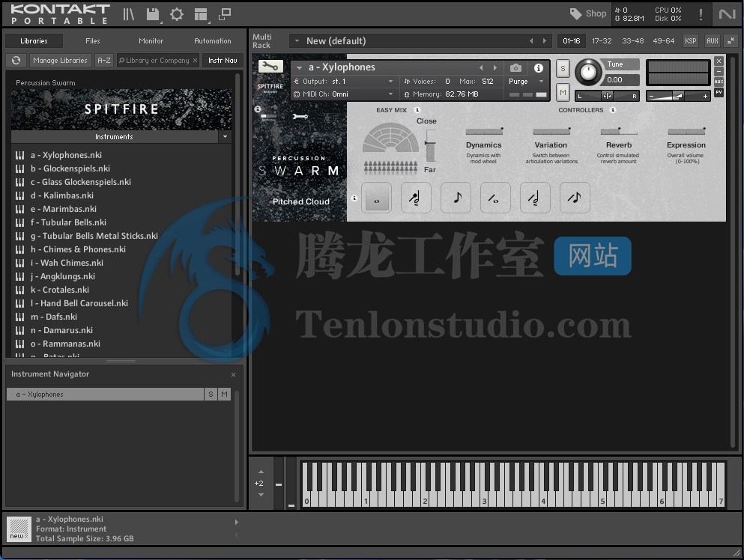Click next multi preset arrow

(544, 40)
